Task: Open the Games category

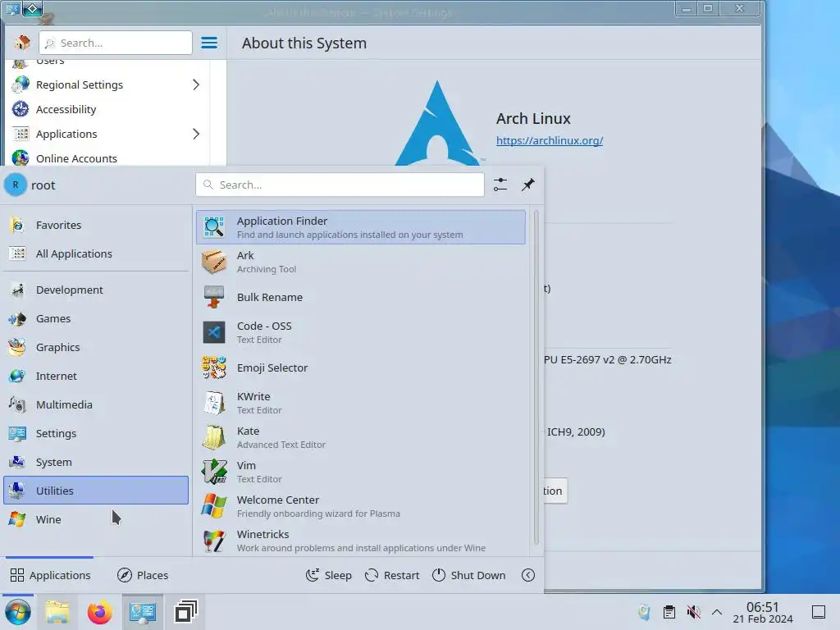Action: (x=96, y=318)
